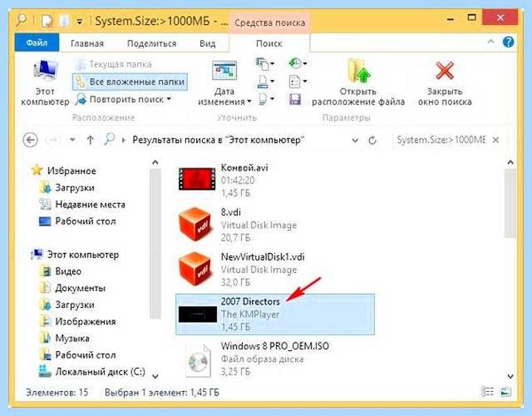Switch to Главная ribbon tab

pyautogui.click(x=87, y=43)
